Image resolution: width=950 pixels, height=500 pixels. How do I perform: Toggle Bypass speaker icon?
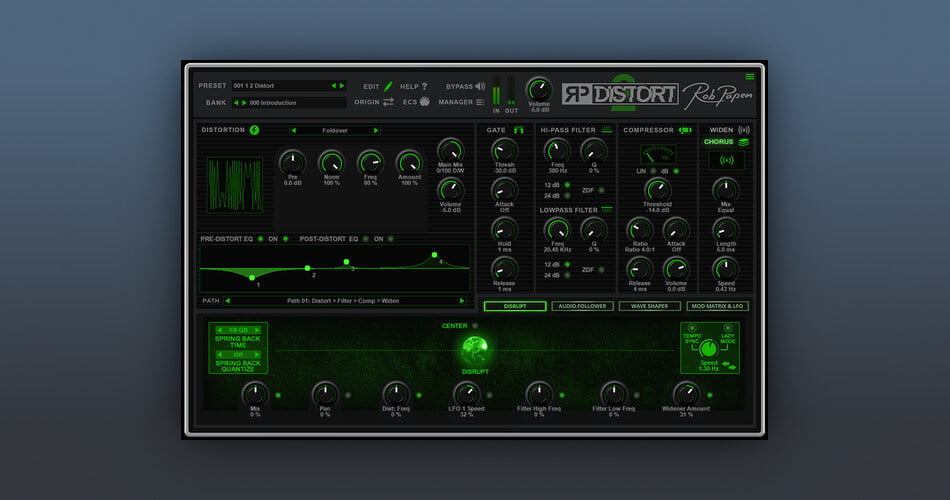pyautogui.click(x=480, y=86)
